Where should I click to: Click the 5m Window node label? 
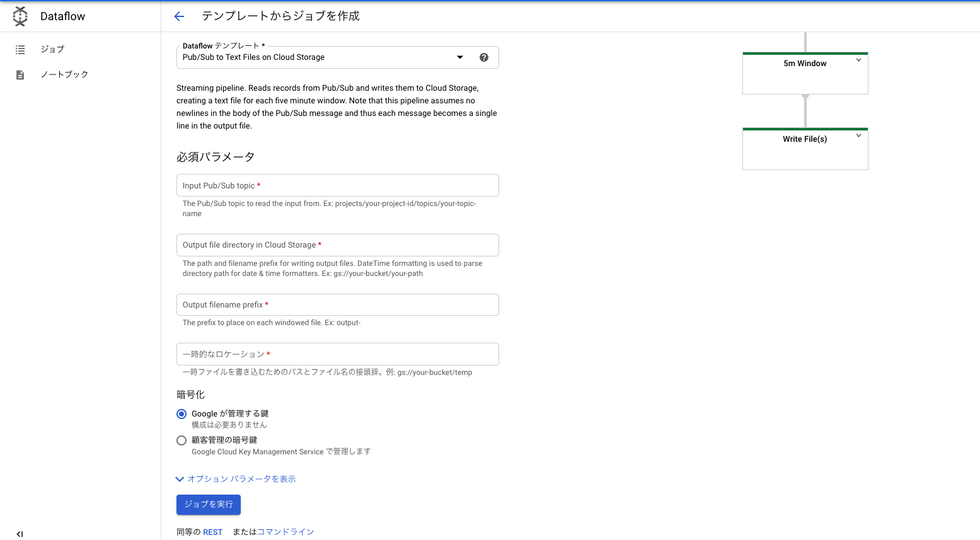pyautogui.click(x=805, y=64)
